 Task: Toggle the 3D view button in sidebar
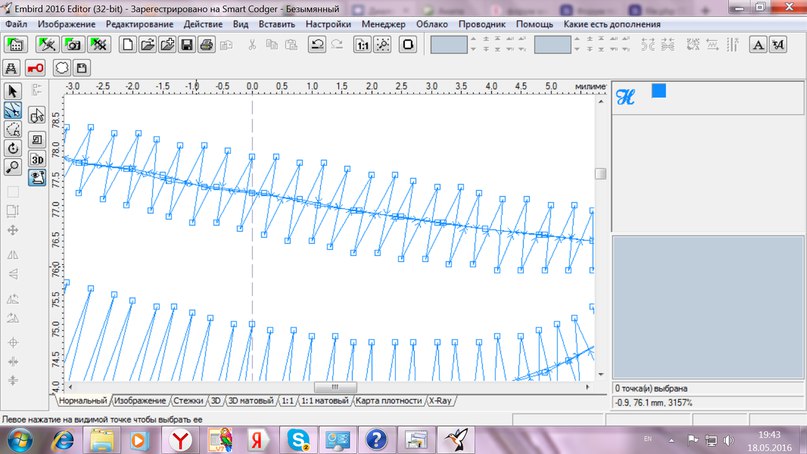37,159
